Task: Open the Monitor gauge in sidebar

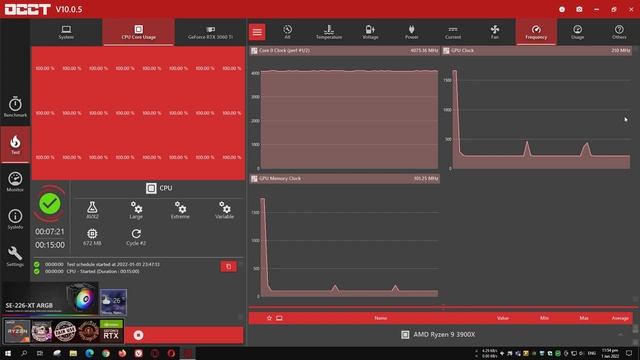Action: tap(15, 182)
